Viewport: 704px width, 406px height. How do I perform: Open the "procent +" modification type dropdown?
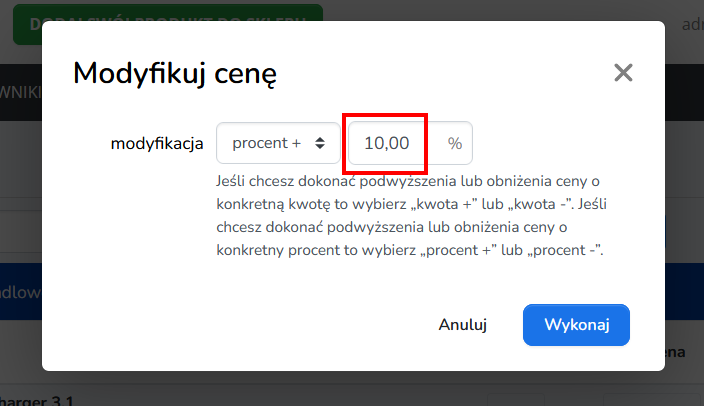pyautogui.click(x=278, y=143)
